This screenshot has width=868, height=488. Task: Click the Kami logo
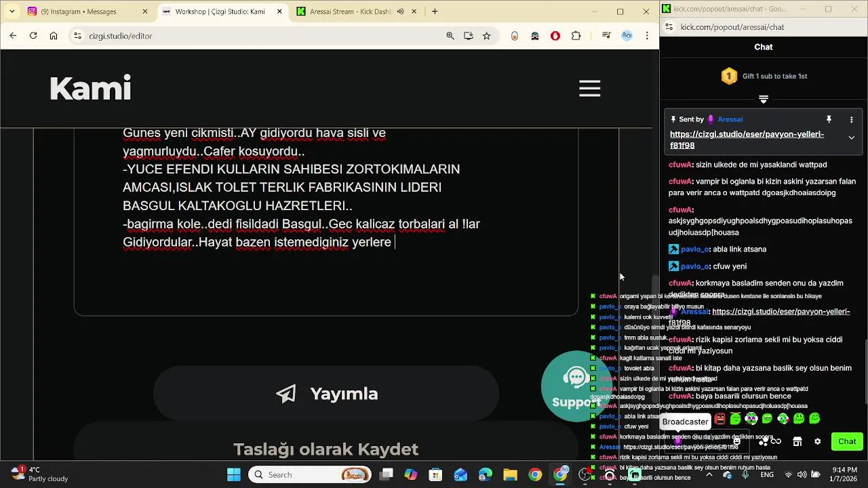pos(90,88)
